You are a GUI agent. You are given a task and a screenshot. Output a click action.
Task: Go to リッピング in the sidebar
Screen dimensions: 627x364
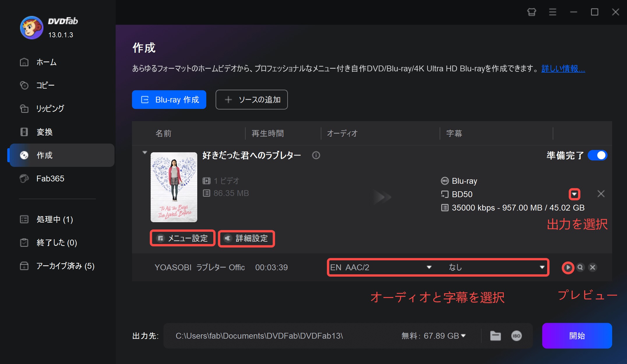pyautogui.click(x=50, y=109)
